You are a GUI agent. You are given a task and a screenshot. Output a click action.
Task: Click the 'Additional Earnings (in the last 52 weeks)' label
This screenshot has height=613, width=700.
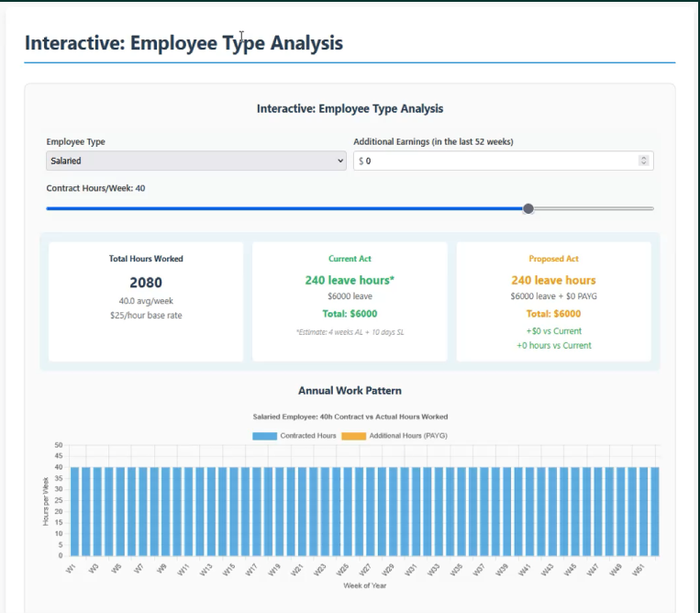pyautogui.click(x=433, y=142)
